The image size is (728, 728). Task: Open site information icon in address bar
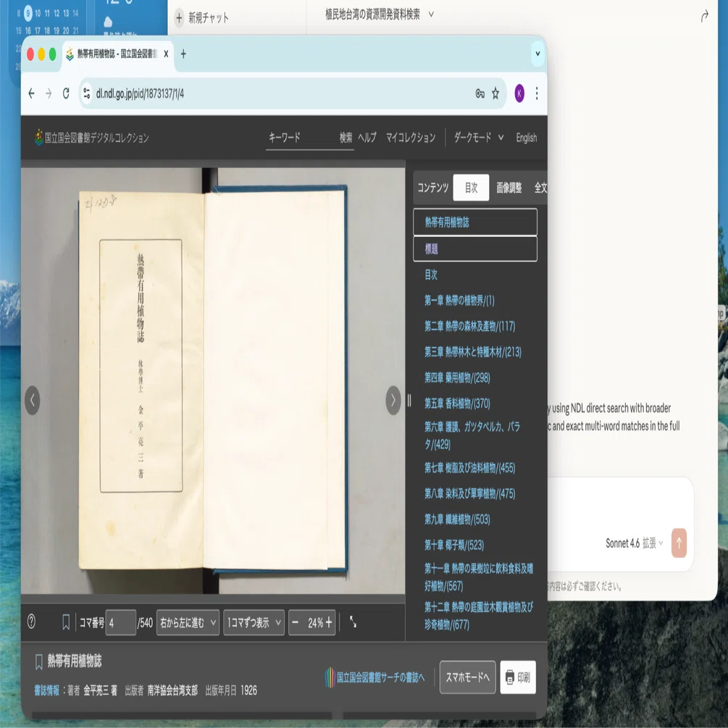87,93
